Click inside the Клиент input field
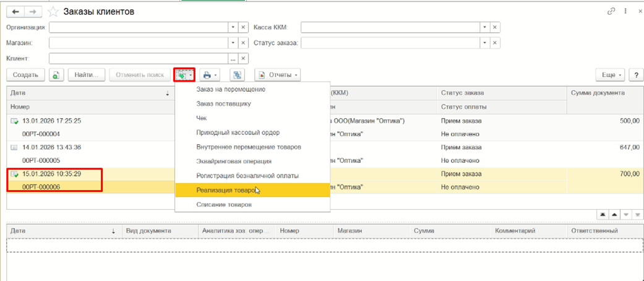The image size is (644, 281). tap(139, 58)
